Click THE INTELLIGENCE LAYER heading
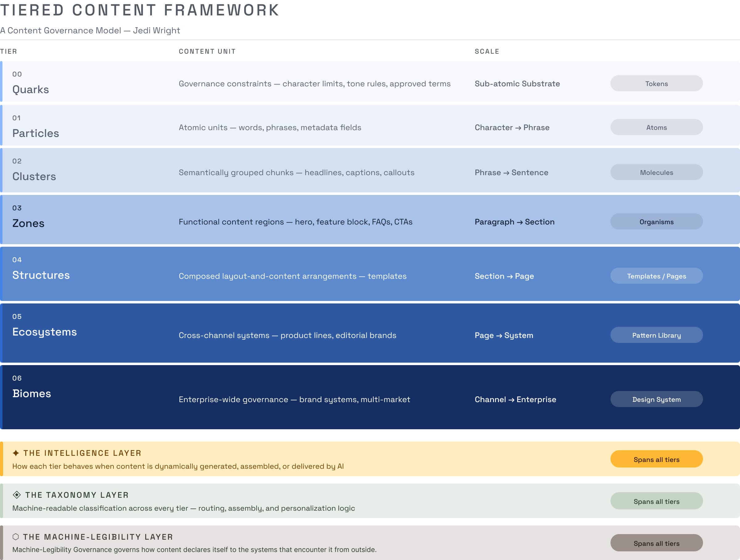740x560 pixels. (x=82, y=453)
